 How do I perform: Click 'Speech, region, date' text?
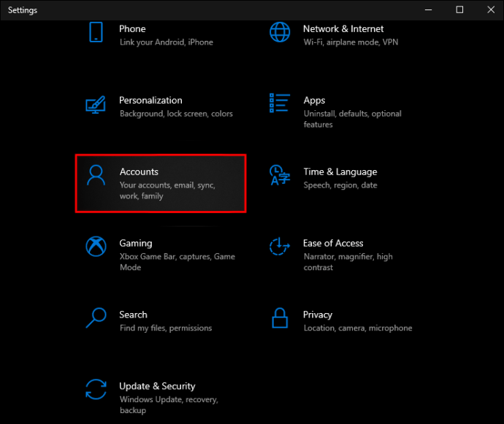340,185
